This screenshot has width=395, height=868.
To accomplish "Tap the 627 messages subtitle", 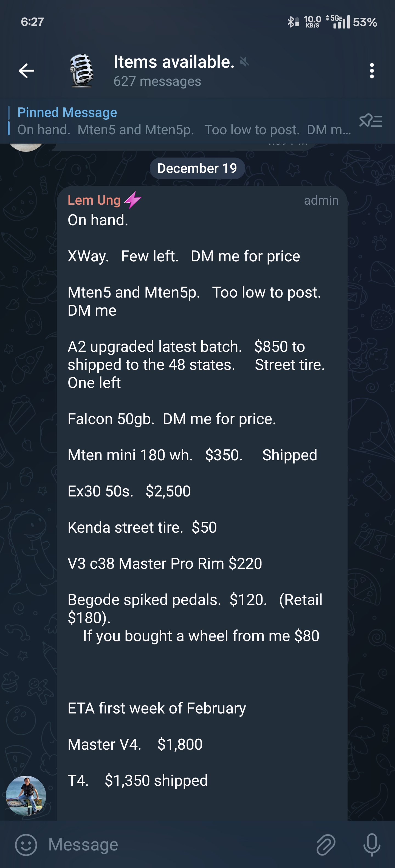I will [157, 81].
